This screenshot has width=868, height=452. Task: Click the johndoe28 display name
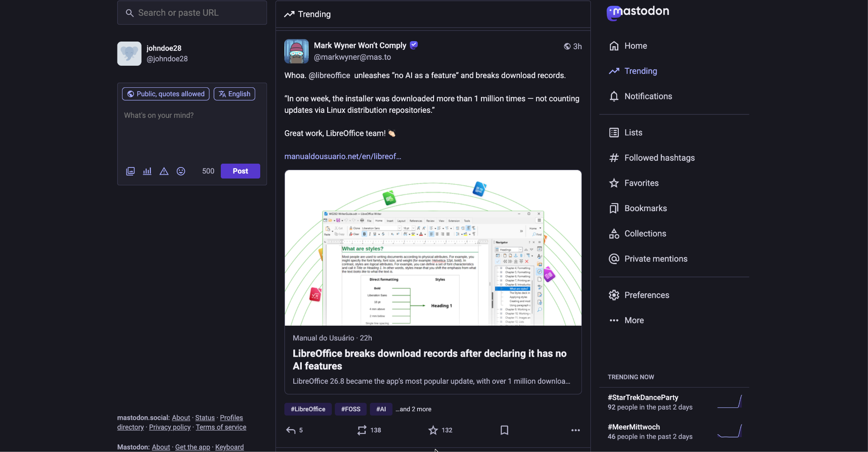[x=164, y=48]
